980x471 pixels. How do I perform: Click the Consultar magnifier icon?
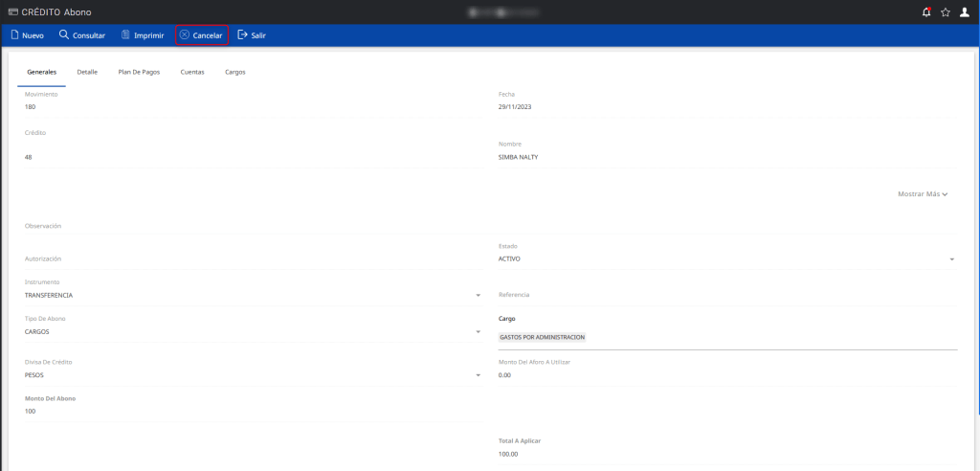(x=64, y=35)
